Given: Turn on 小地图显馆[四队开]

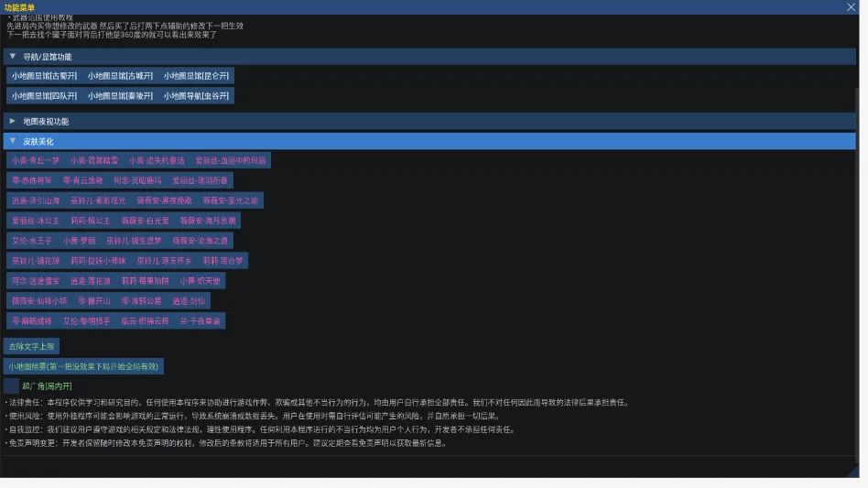Looking at the screenshot, I should 44,96.
